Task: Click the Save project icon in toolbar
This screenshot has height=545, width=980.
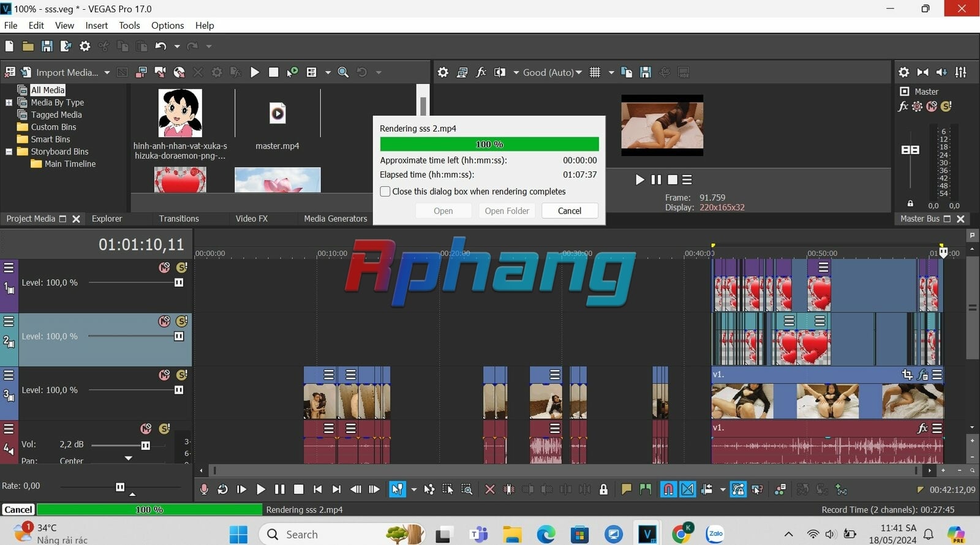Action: 47,46
